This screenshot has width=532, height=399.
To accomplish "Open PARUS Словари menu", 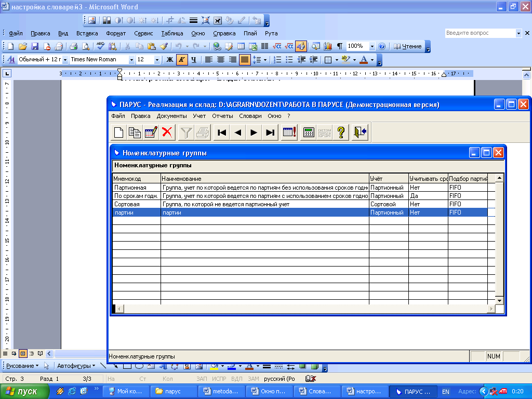I will pyautogui.click(x=250, y=116).
